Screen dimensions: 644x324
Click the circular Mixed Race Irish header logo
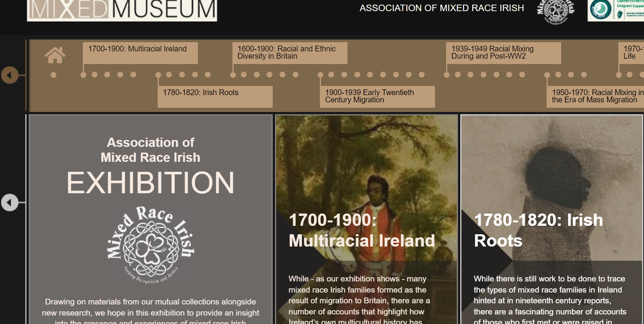pos(555,11)
